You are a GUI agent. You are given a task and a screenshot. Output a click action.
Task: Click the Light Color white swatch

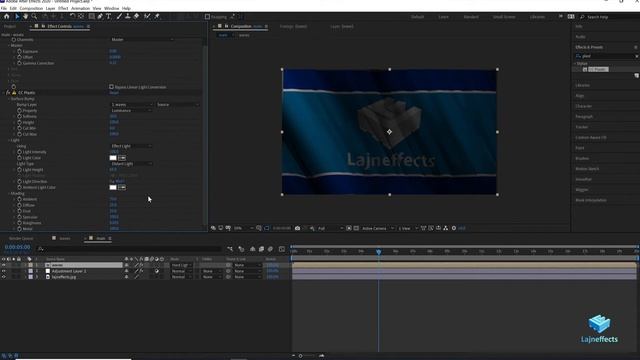tap(113, 158)
